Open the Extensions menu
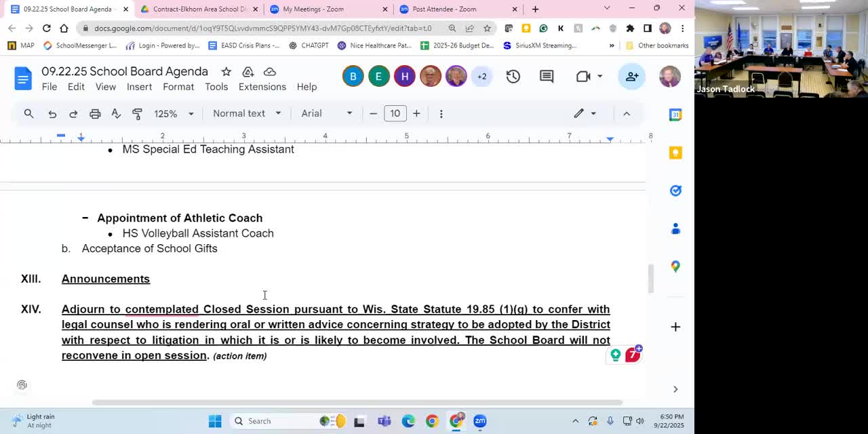868x434 pixels. 262,87
